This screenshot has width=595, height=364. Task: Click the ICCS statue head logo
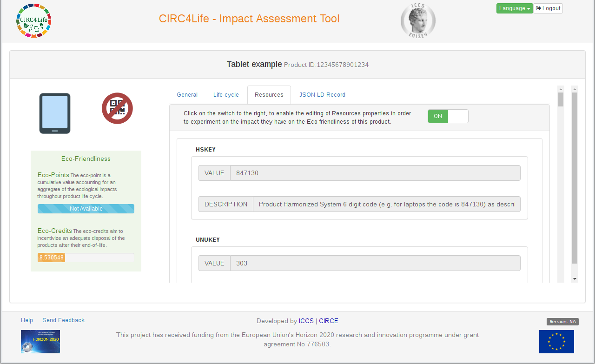418,21
